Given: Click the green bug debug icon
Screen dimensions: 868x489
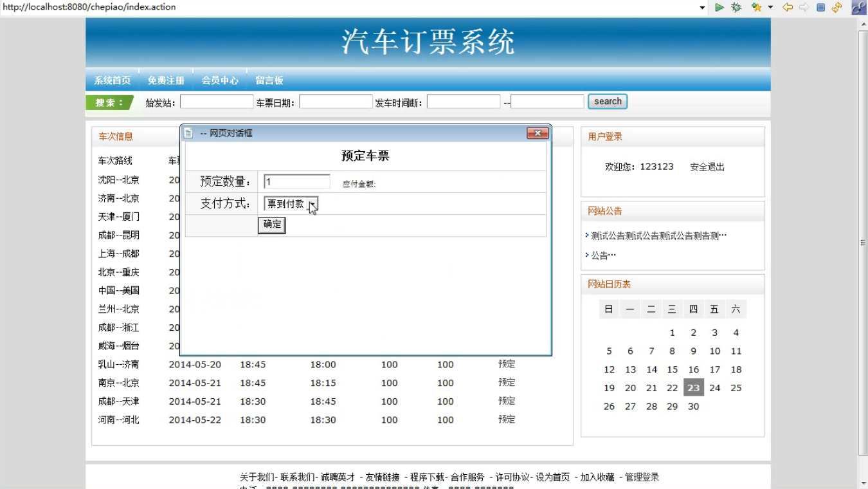Looking at the screenshot, I should coord(736,7).
